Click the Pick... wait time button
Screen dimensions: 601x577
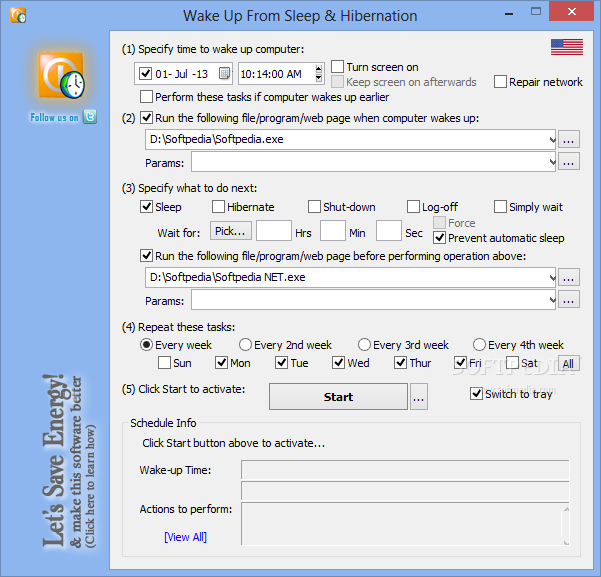click(x=230, y=231)
